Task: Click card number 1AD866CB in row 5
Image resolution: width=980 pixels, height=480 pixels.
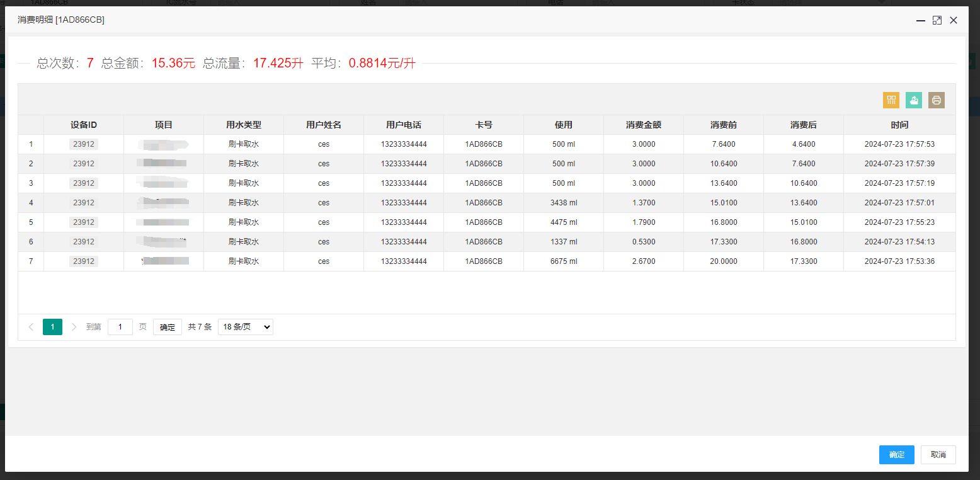Action: [484, 222]
